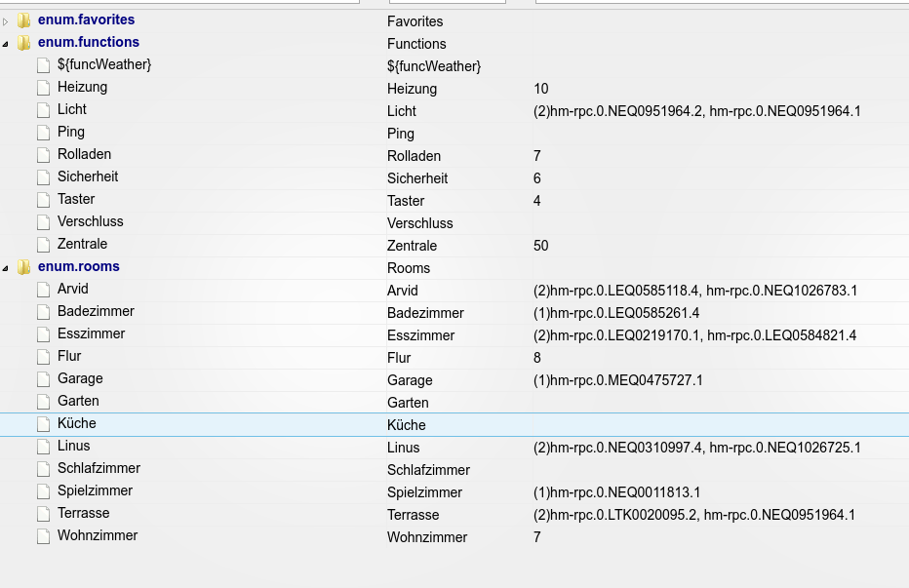Select the Heizung function item

(82, 87)
